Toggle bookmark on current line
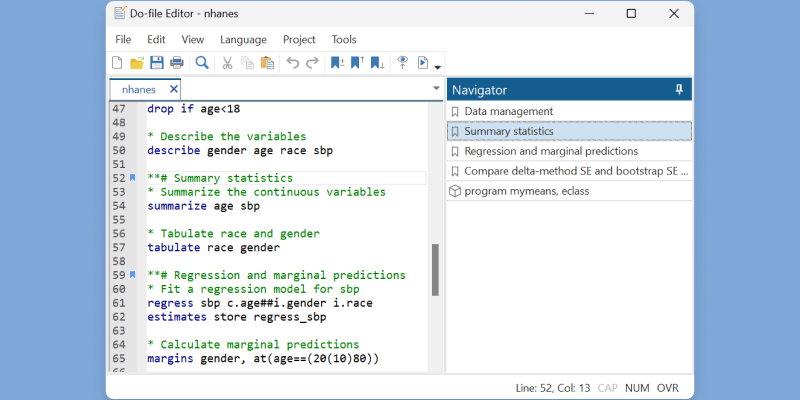 [x=337, y=63]
